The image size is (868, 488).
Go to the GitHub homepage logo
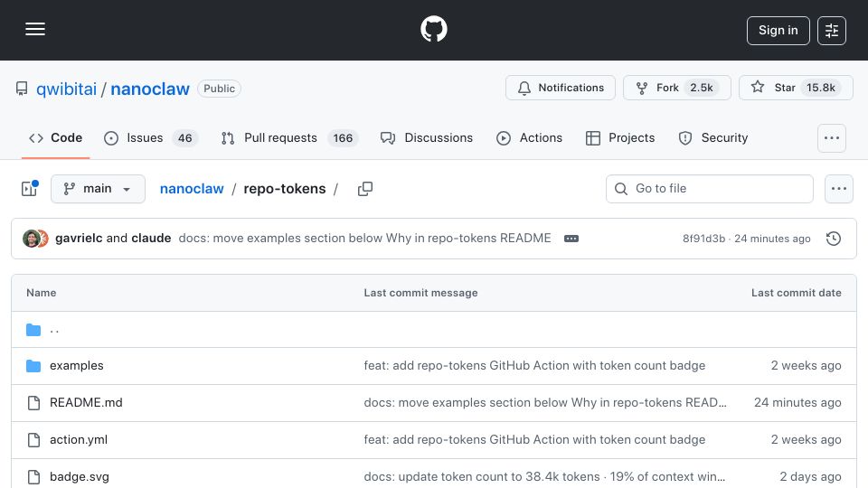[x=433, y=29]
